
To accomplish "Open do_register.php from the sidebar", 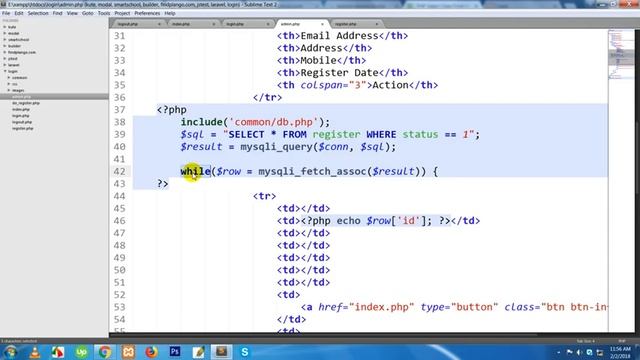I will pos(26,103).
